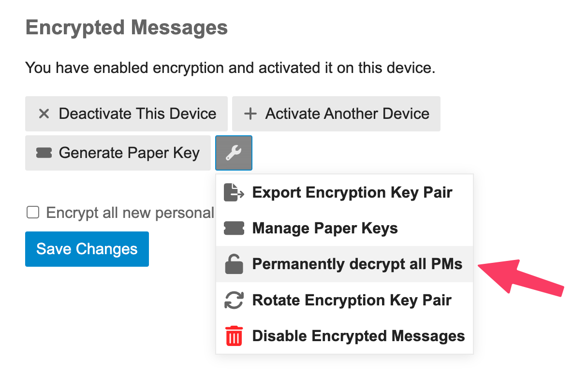Click the plus icon on Activate Another Device
The width and height of the screenshot is (588, 374).
coord(250,114)
